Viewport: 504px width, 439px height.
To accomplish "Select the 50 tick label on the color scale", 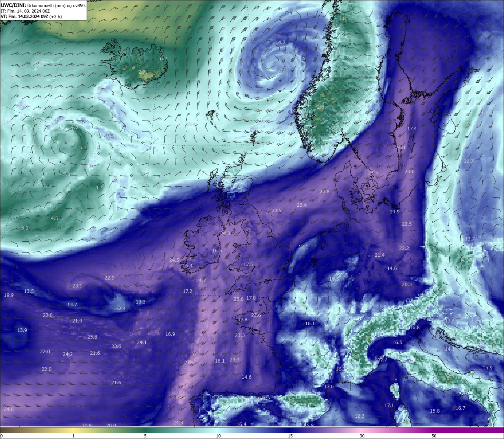I will pyautogui.click(x=434, y=436).
